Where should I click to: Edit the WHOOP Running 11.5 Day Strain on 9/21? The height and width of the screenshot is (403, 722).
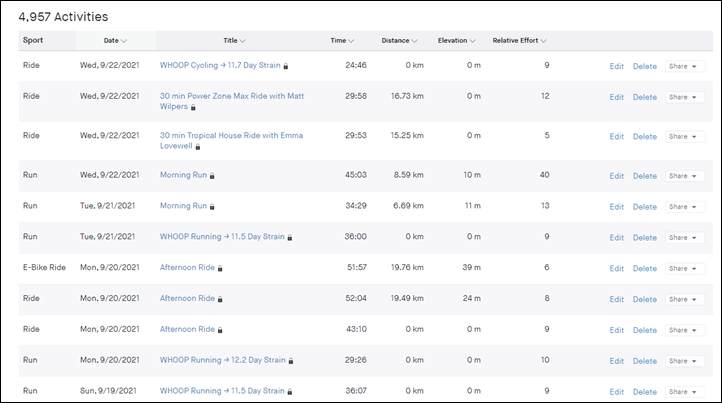coord(617,238)
